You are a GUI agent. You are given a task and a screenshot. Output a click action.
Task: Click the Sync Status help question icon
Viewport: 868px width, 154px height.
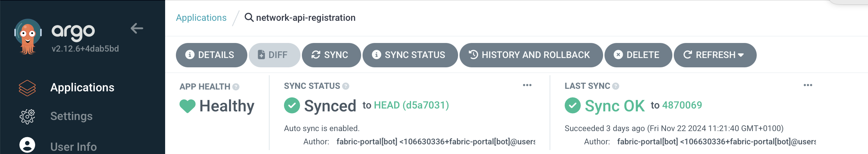(346, 86)
